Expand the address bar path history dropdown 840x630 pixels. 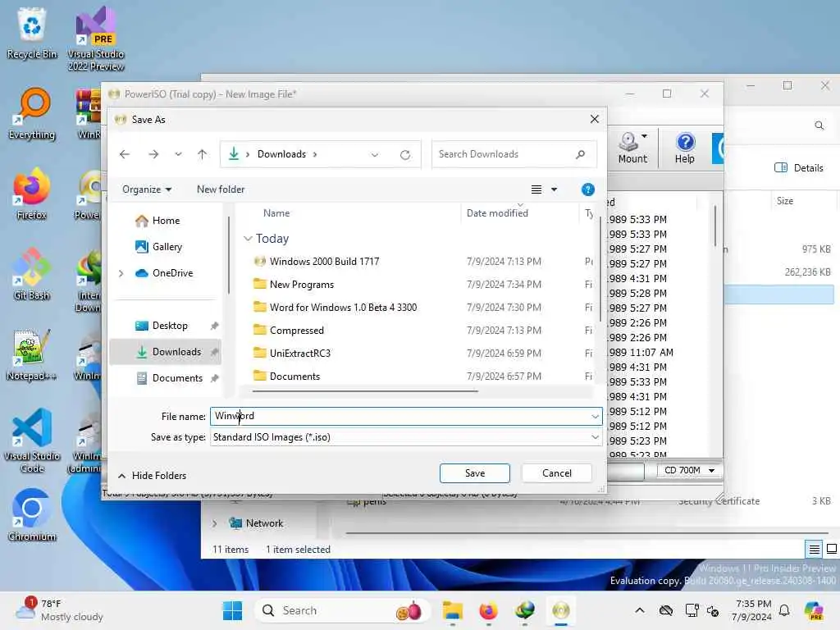point(374,155)
